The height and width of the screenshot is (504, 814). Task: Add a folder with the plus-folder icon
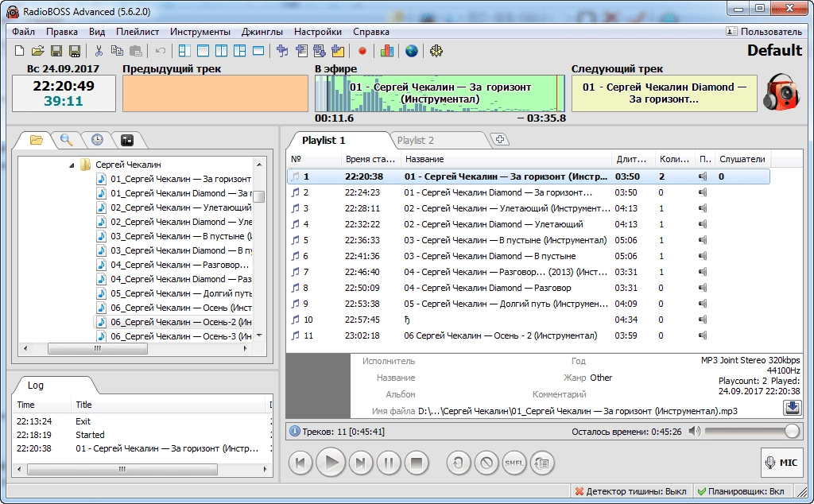tap(338, 51)
